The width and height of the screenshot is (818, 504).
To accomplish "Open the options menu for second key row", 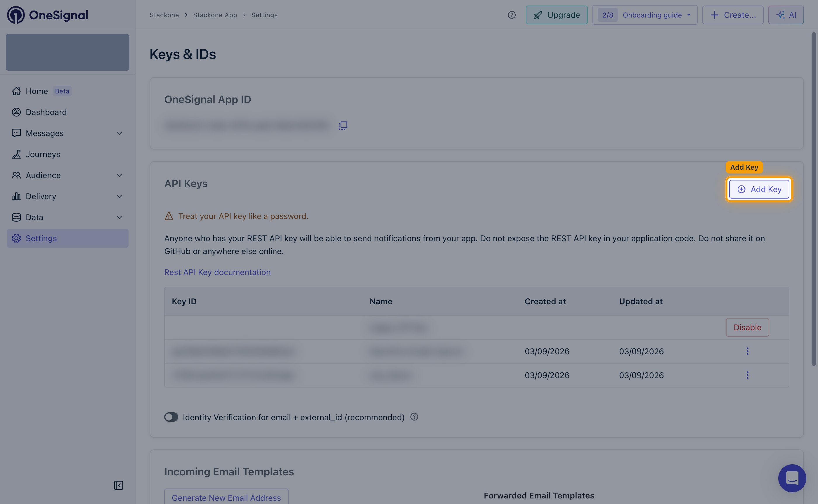I will (747, 351).
